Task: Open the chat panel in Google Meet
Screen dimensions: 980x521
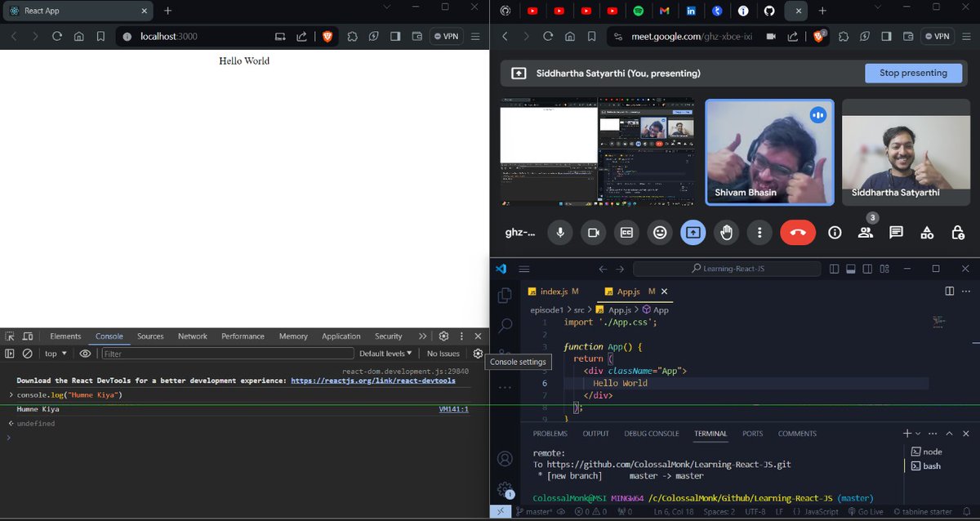Action: coord(896,233)
